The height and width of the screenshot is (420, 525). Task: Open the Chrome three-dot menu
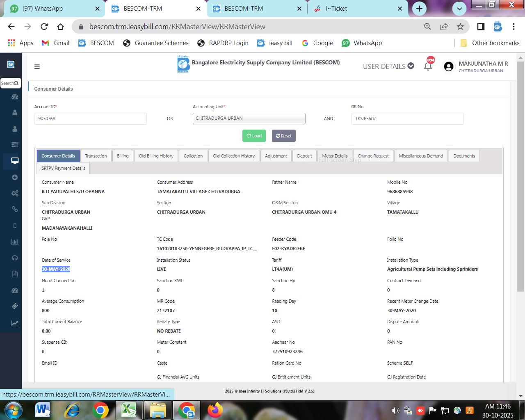514,27
